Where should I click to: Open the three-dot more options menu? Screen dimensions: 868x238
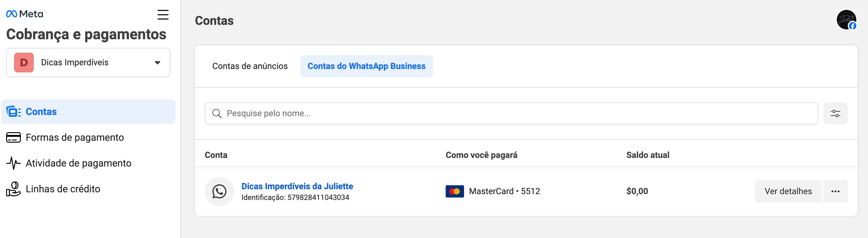(x=835, y=191)
